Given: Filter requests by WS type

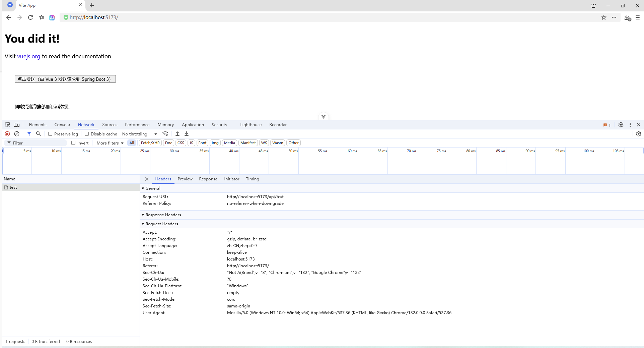Looking at the screenshot, I should coord(264,143).
